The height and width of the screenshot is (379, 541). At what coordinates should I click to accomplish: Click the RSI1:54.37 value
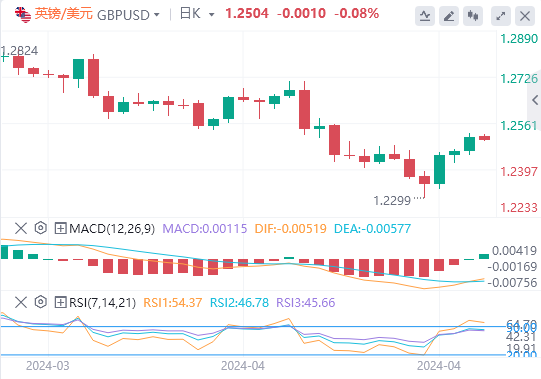pos(173,303)
